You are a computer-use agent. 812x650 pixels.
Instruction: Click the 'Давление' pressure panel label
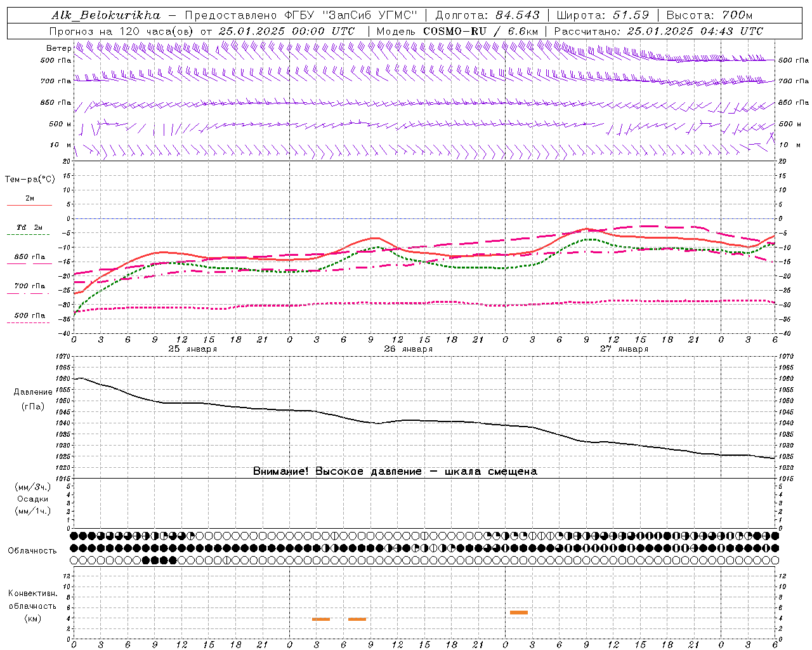33,392
